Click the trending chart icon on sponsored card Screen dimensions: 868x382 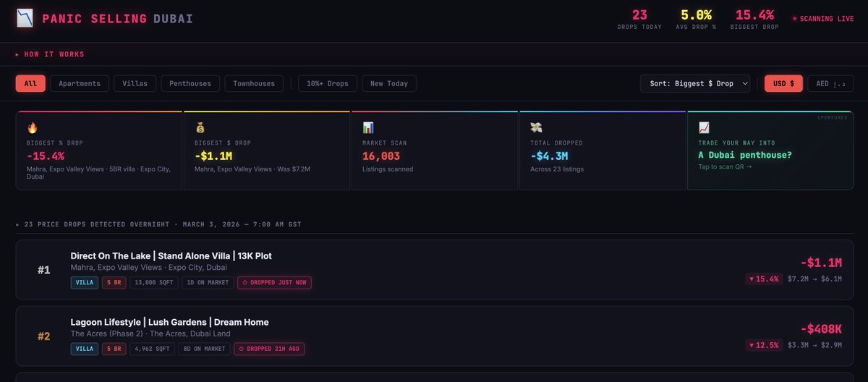704,127
